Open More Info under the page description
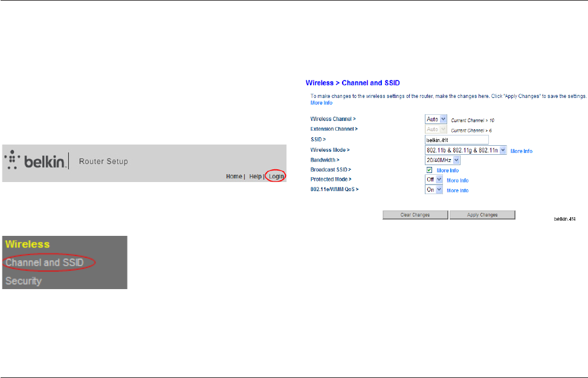588x378 pixels. 321,103
